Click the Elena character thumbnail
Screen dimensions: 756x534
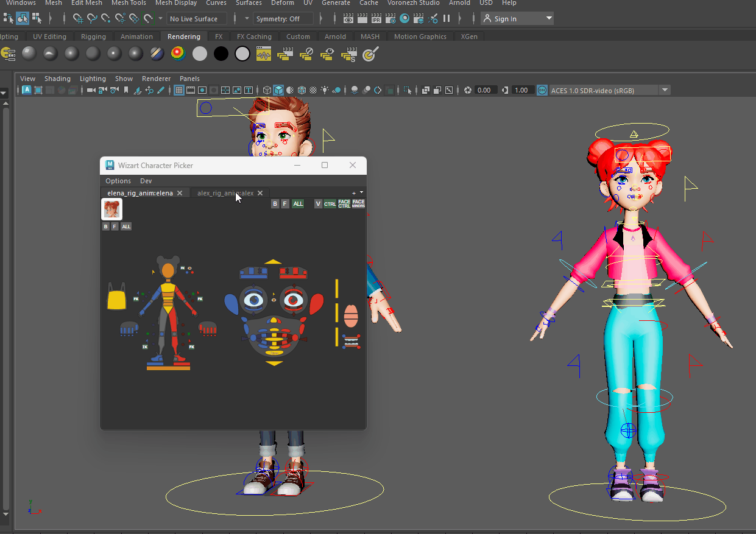point(111,209)
